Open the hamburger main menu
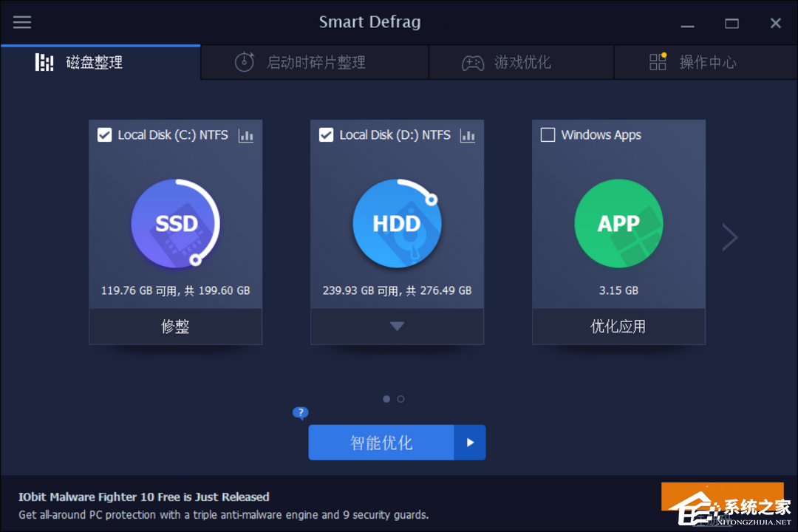The image size is (798, 532). coord(22,22)
